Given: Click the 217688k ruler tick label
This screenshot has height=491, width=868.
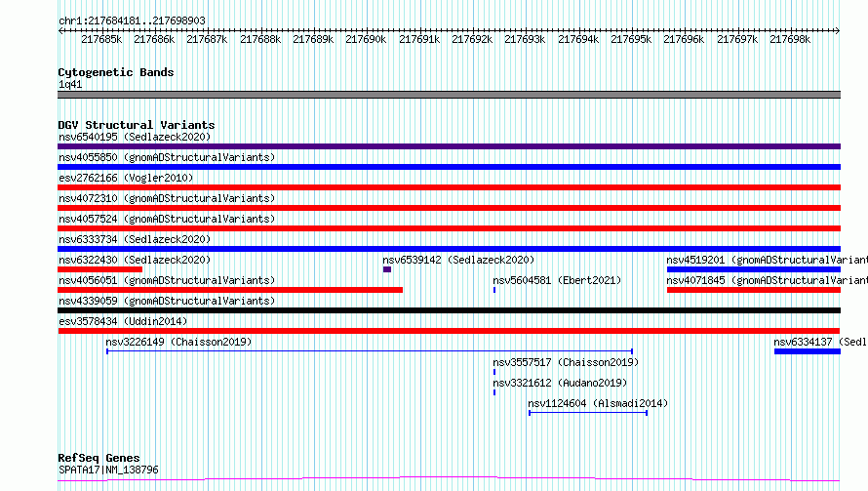Looking at the screenshot, I should 260,39.
